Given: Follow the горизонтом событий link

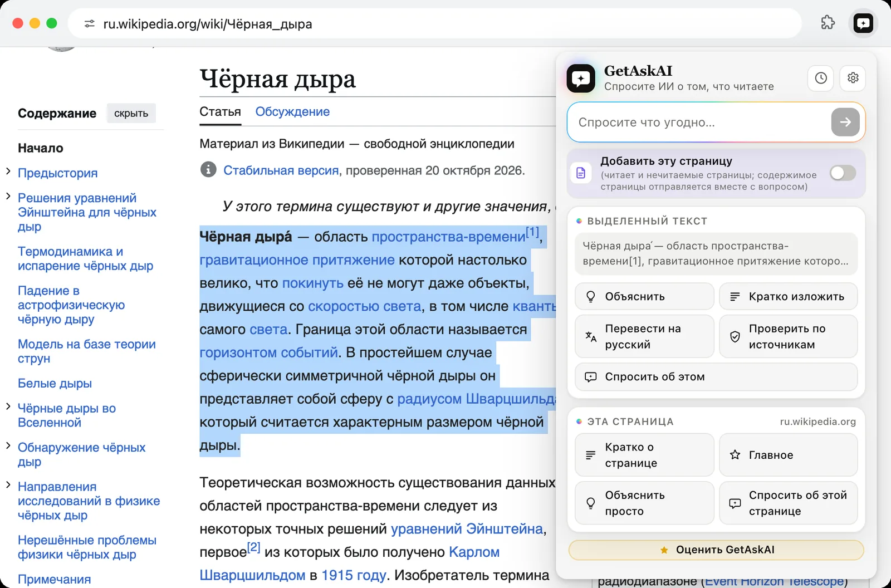Looking at the screenshot, I should coord(268,352).
